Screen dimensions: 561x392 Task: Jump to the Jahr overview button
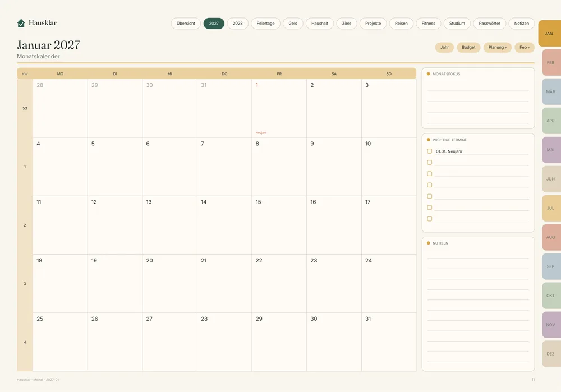(444, 48)
